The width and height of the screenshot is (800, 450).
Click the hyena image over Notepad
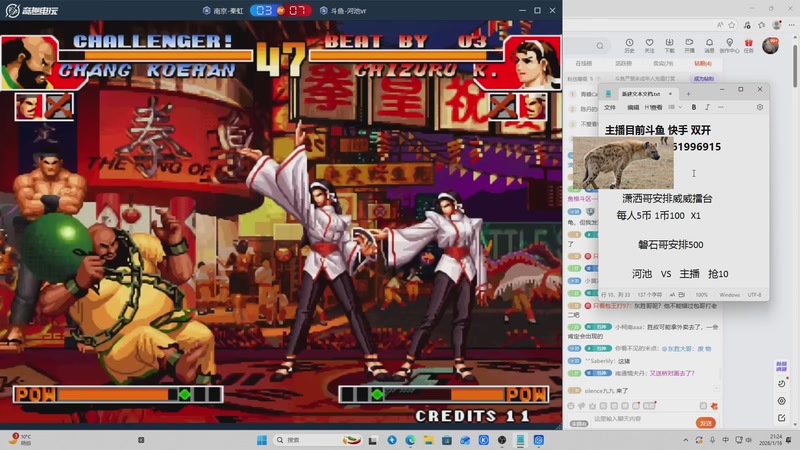click(x=623, y=163)
